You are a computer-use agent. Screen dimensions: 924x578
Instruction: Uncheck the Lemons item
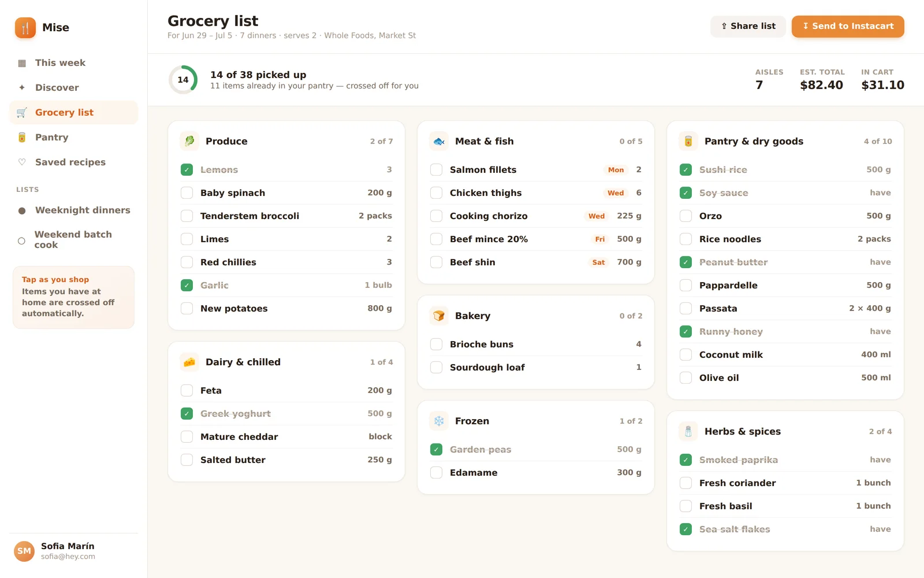(x=187, y=170)
